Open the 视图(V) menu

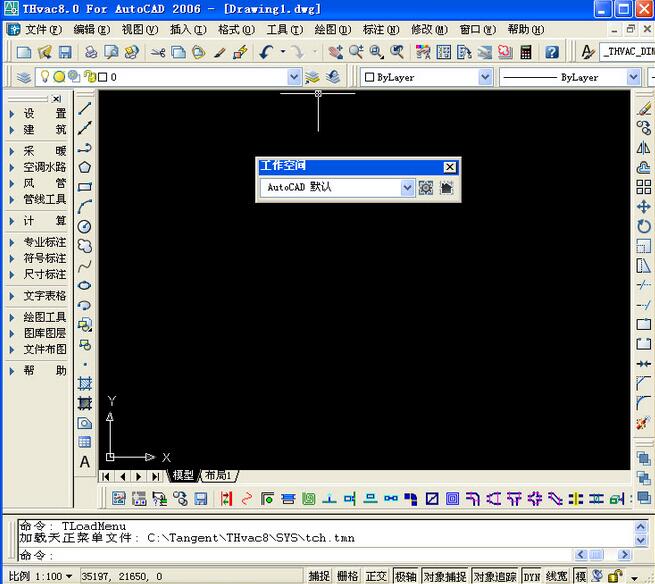(x=140, y=30)
